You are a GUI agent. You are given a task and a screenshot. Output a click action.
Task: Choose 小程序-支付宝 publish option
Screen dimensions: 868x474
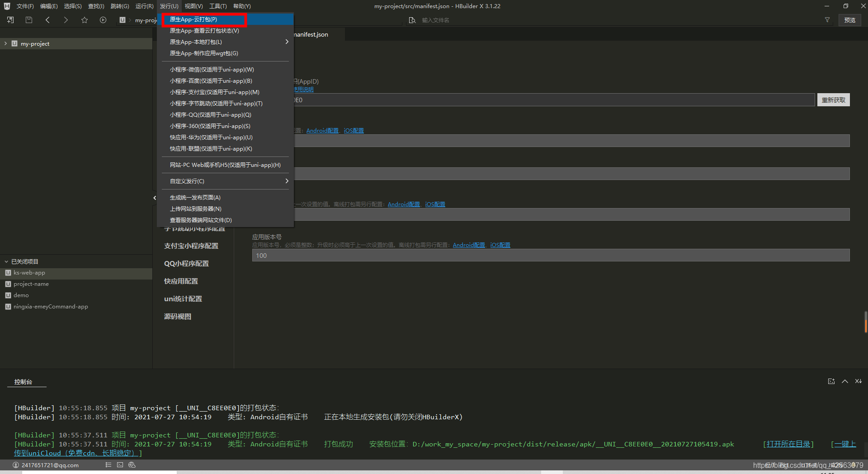(x=225, y=92)
